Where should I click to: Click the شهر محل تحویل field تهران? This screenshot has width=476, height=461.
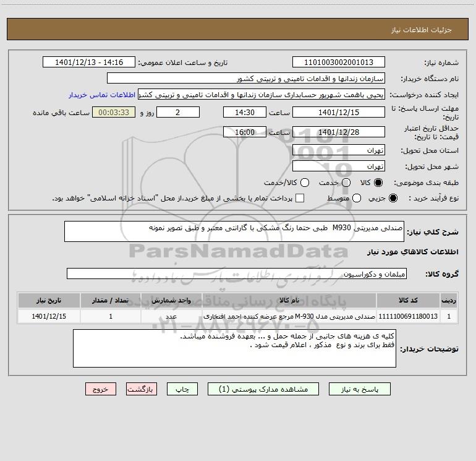pyautogui.click(x=339, y=166)
